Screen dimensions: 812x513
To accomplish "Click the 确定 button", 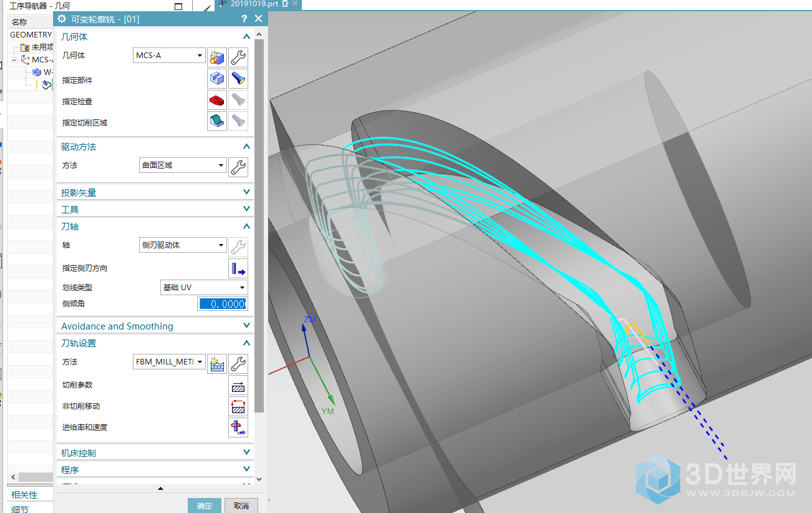I will click(x=205, y=506).
